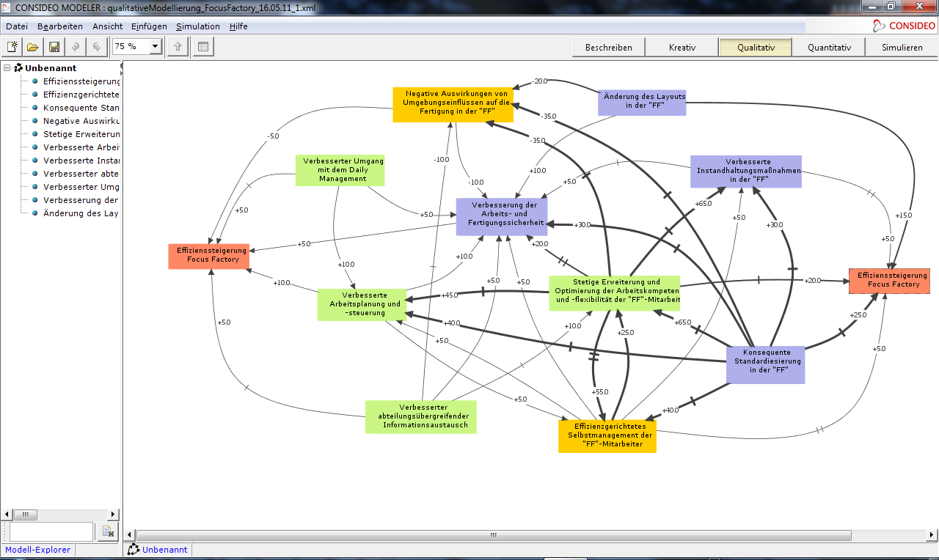The image size is (939, 560).
Task: Click the search icon beside the explorer input field
Action: tap(107, 531)
